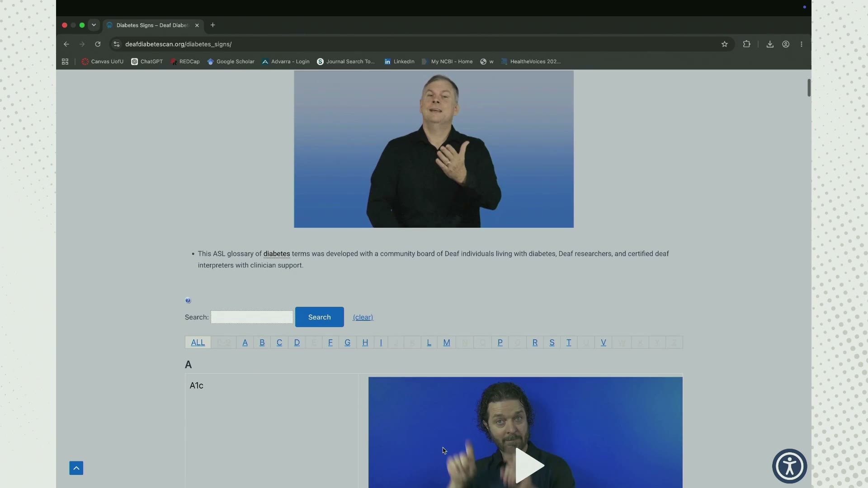This screenshot has height=488, width=868.
Task: Open the Chrome three-dot menu
Action: pyautogui.click(x=802, y=44)
